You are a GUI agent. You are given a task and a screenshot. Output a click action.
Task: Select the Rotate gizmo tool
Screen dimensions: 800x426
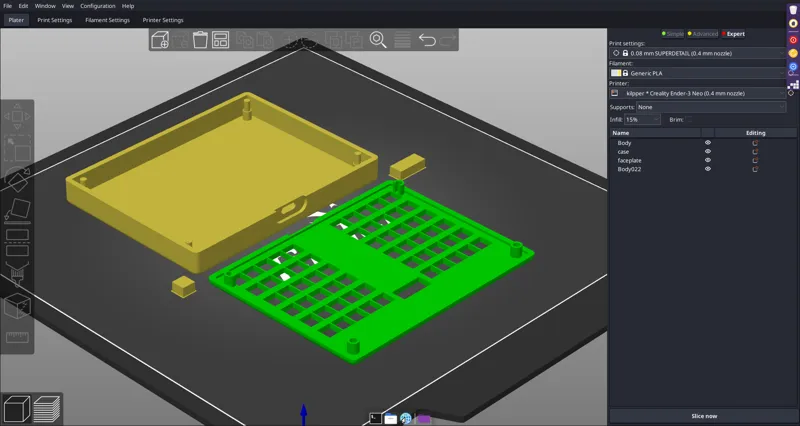pos(17,180)
